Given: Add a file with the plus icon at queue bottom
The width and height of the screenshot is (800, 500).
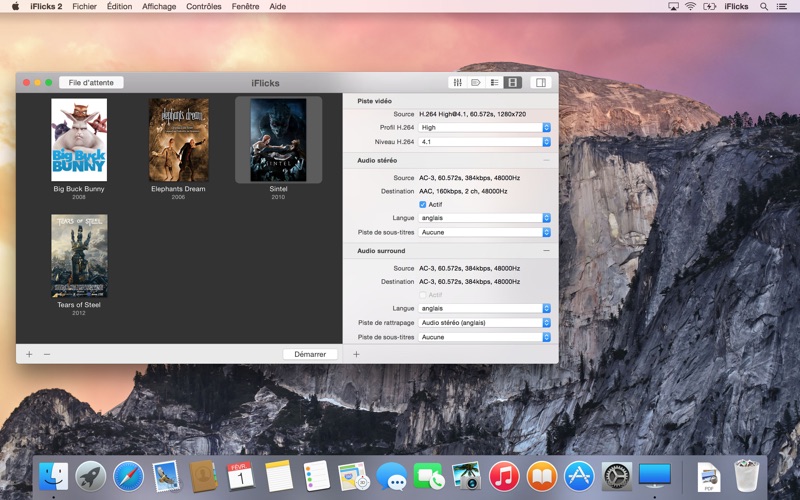Looking at the screenshot, I should (x=29, y=354).
